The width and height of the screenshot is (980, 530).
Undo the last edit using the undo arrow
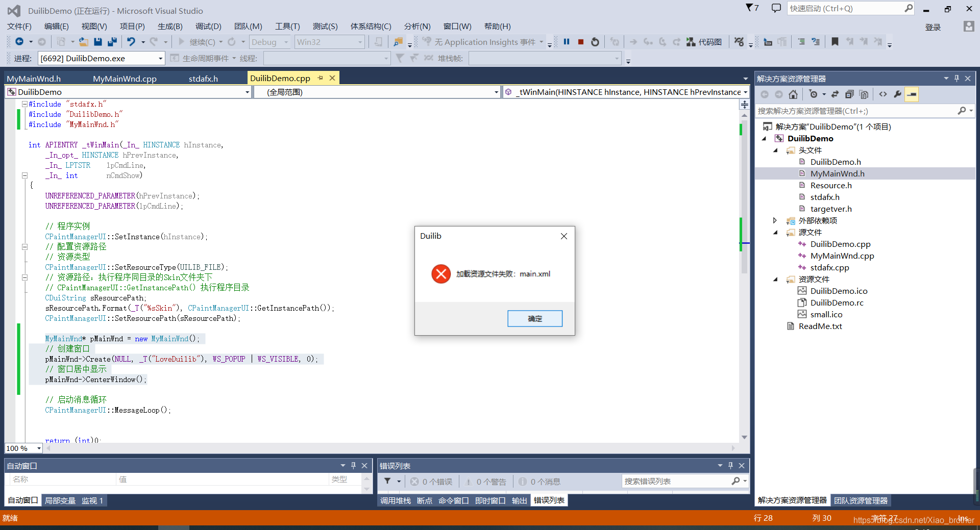(131, 42)
